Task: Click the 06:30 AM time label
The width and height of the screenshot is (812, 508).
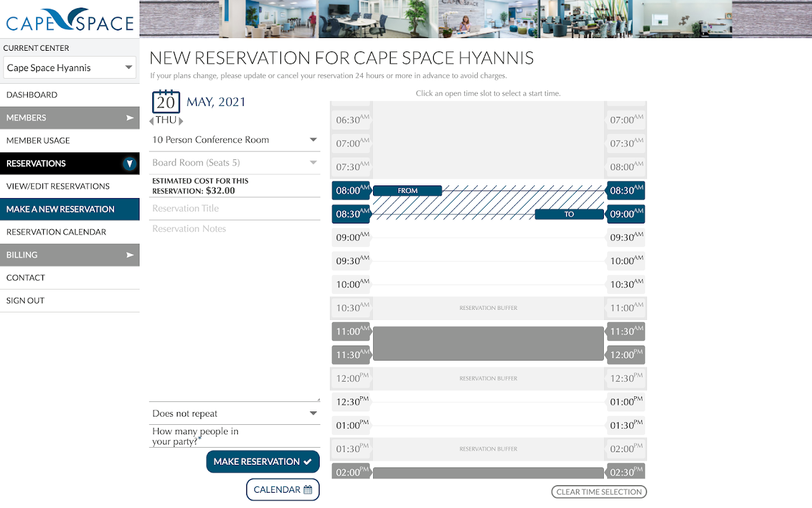Action: tap(352, 120)
